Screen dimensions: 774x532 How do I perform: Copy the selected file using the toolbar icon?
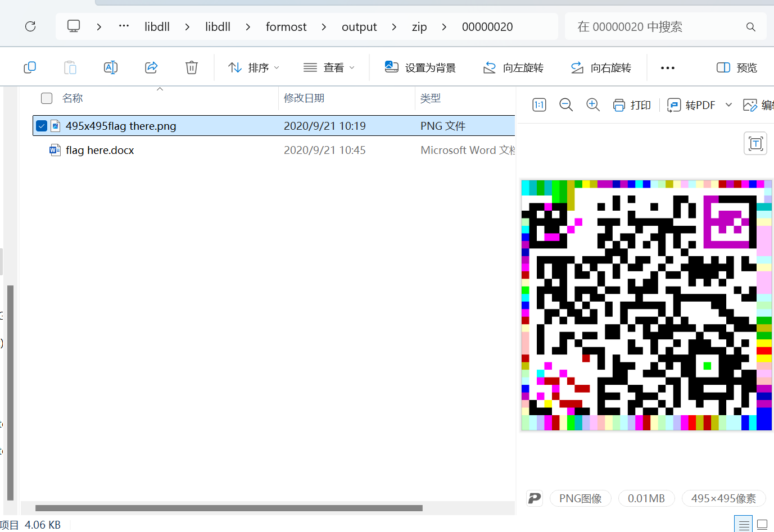30,68
